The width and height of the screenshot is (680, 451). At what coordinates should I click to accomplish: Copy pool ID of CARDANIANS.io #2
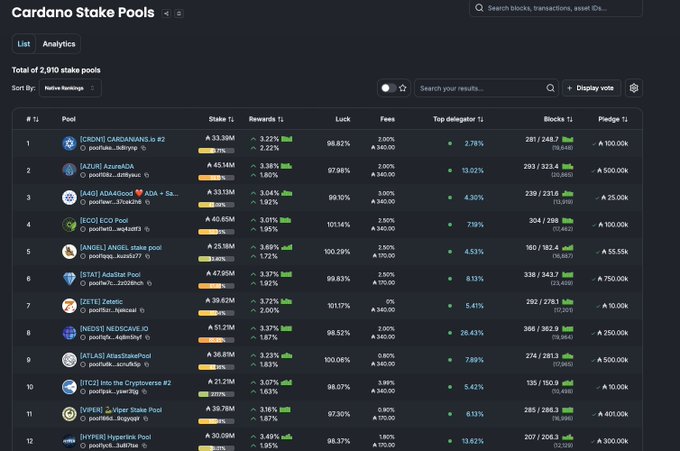click(144, 148)
